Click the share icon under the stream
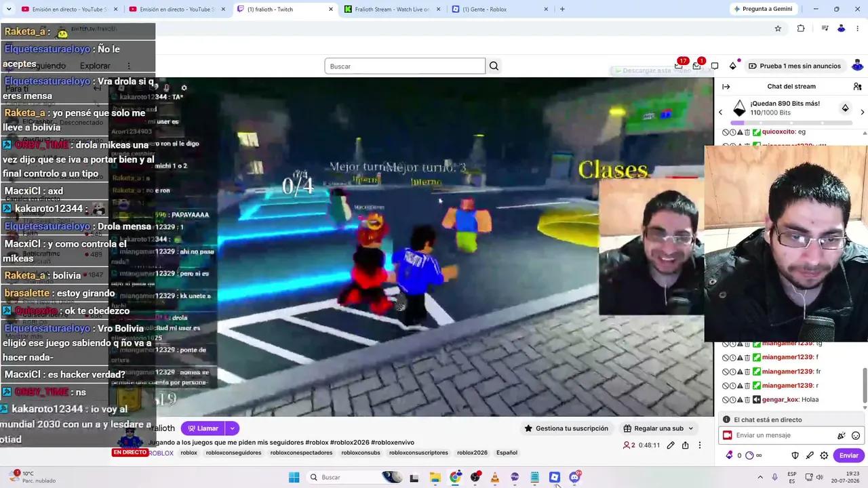 point(686,445)
